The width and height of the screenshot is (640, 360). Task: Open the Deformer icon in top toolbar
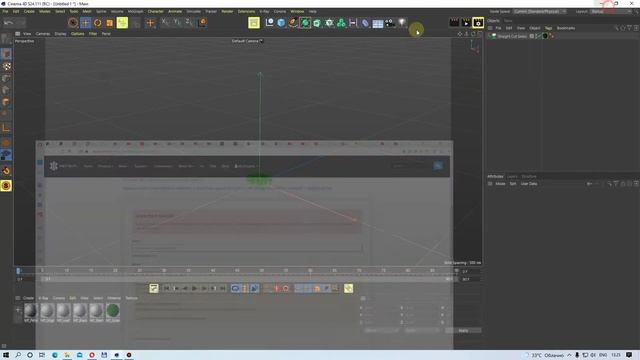(365, 23)
